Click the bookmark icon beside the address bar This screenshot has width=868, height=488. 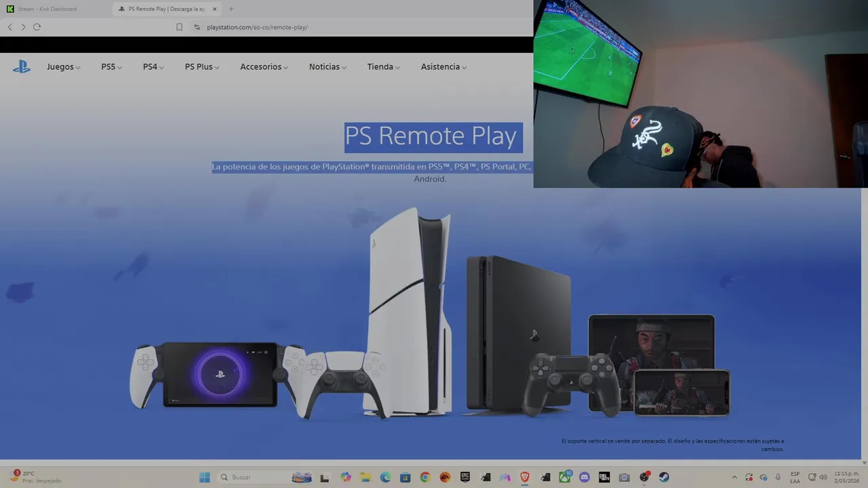[x=179, y=27]
